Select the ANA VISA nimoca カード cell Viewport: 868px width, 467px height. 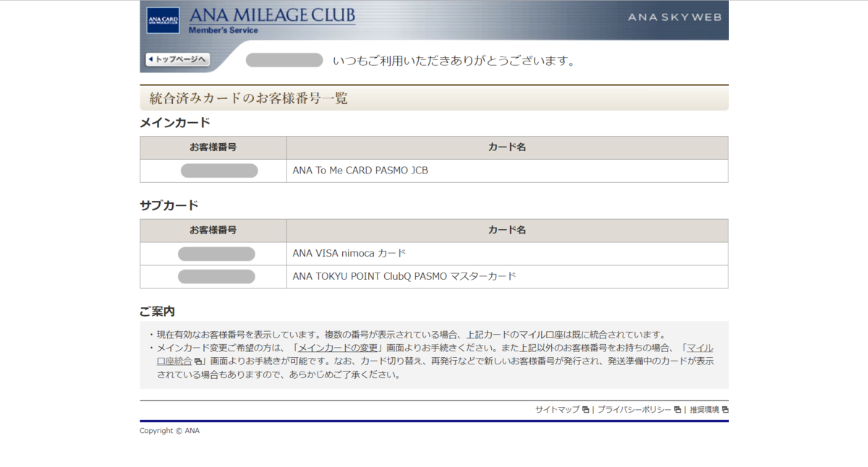(x=507, y=254)
